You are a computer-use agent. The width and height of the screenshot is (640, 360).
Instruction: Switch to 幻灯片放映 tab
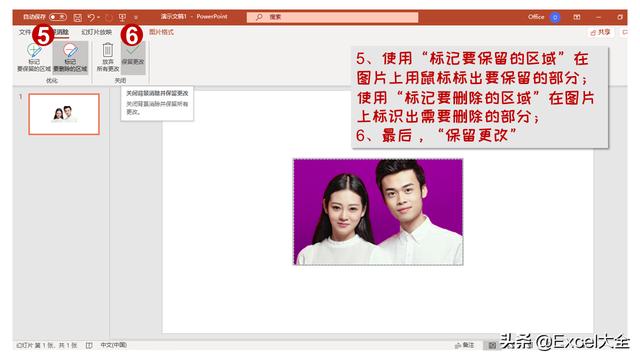(x=96, y=32)
